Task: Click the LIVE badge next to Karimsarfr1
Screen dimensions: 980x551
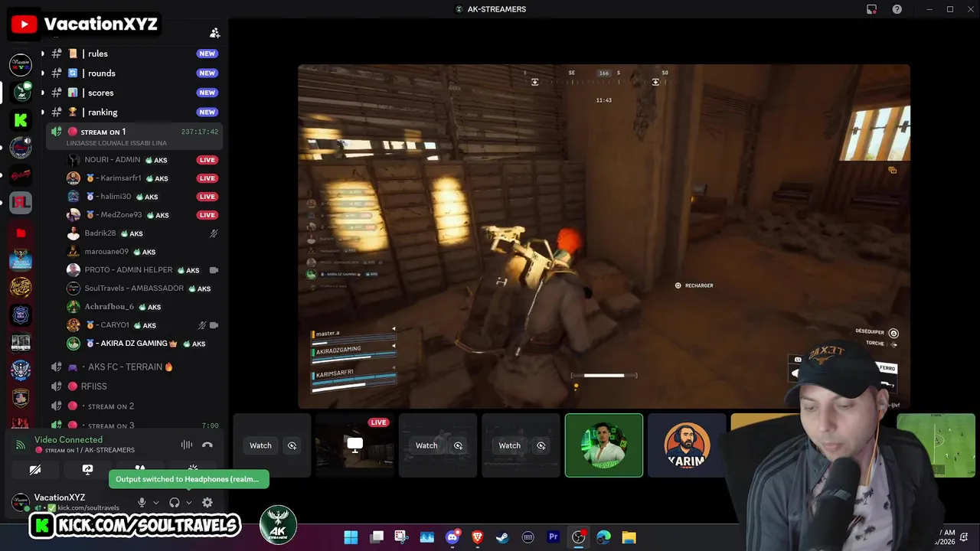Action: tap(207, 178)
